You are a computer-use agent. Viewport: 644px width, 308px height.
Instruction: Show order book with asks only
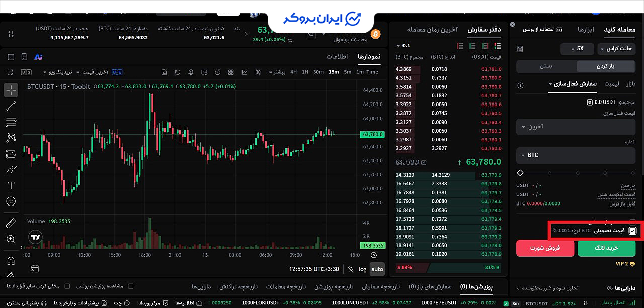pos(459,46)
